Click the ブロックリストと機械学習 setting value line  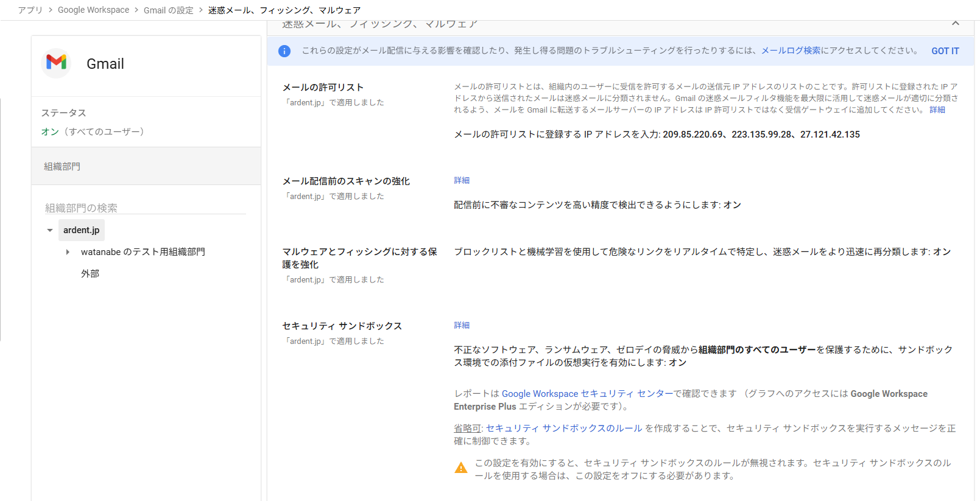702,252
